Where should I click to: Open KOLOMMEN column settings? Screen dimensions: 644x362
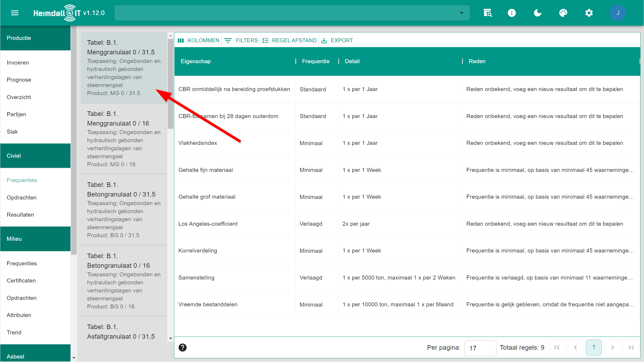pos(198,40)
